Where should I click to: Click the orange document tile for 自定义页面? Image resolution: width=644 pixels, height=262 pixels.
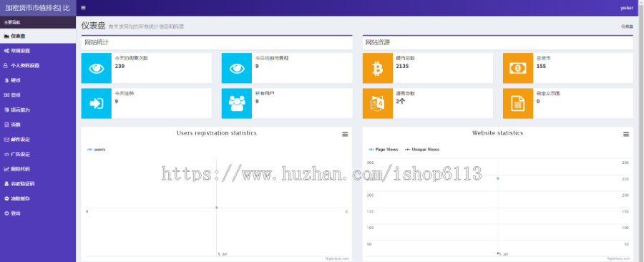coord(518,104)
